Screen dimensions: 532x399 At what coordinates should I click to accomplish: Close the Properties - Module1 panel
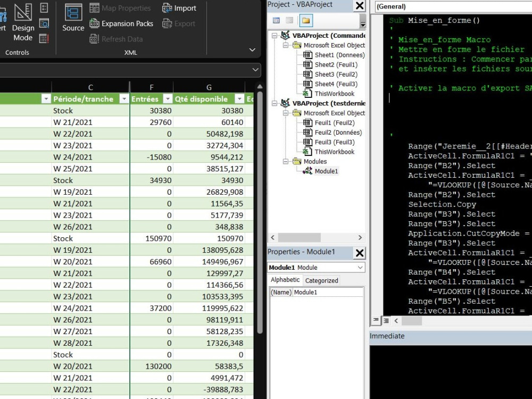[359, 253]
